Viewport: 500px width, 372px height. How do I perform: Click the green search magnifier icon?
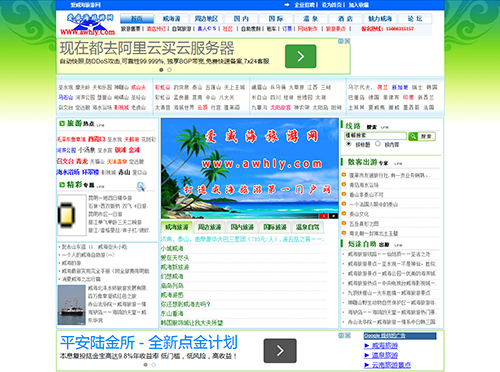click(413, 136)
